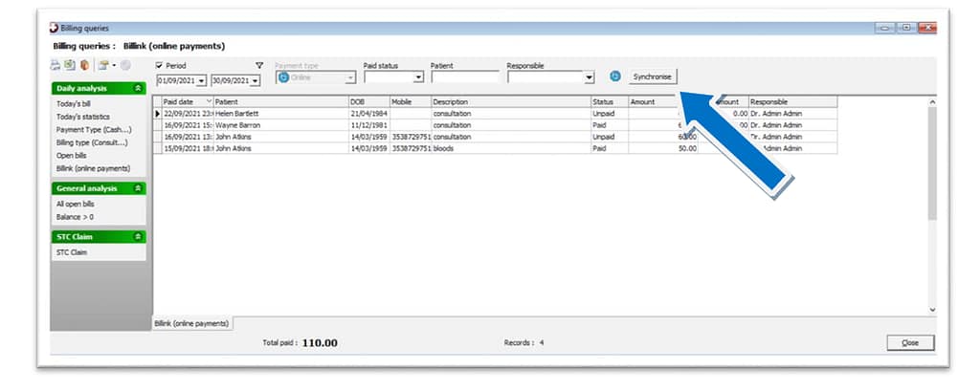The width and height of the screenshot is (980, 391).
Task: Collapse the Daily analysis panel
Action: pos(139,88)
